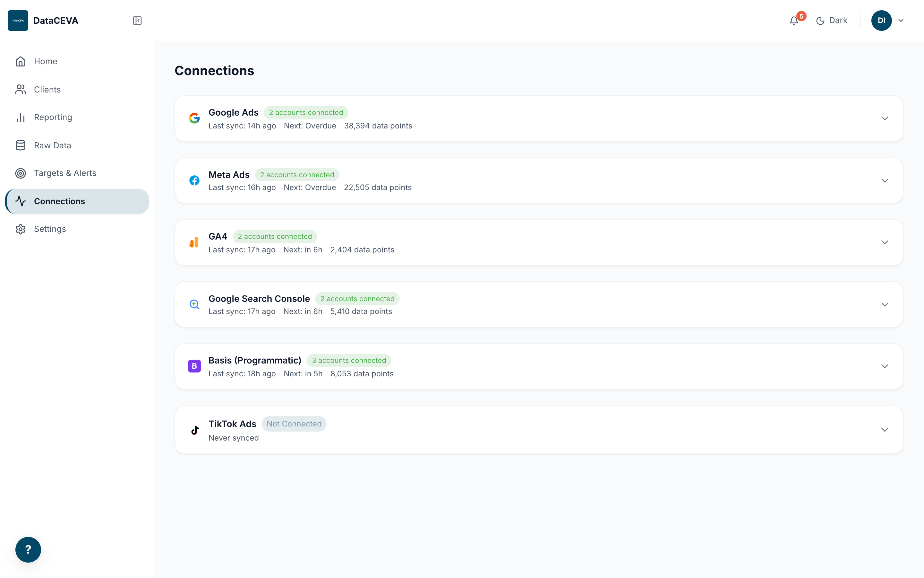924x578 pixels.
Task: Click the red notification count badge
Action: (x=801, y=16)
